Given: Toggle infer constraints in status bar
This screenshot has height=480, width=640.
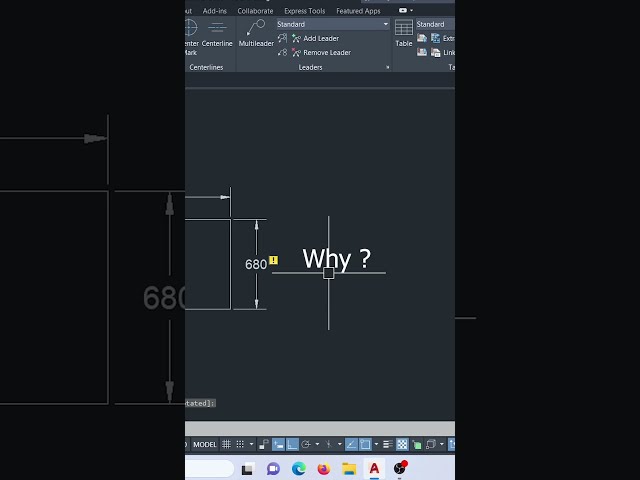Looking at the screenshot, I should tap(264, 444).
